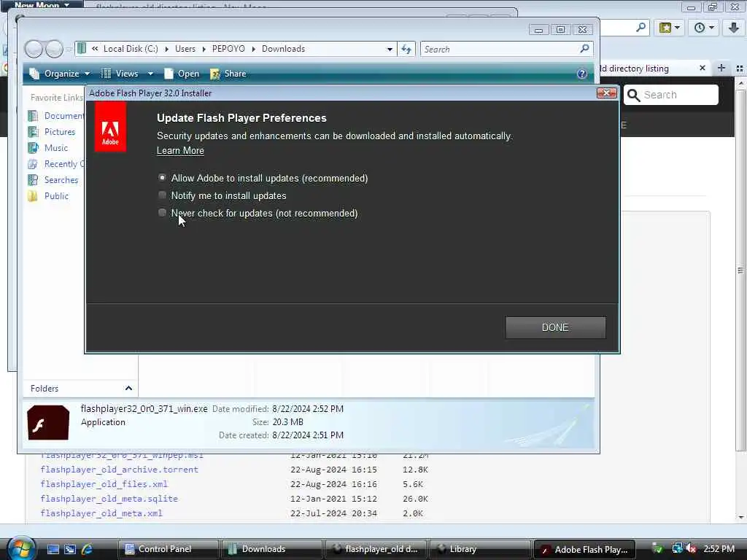Click the Views toolbar button
Image resolution: width=747 pixels, height=560 pixels.
(x=120, y=74)
